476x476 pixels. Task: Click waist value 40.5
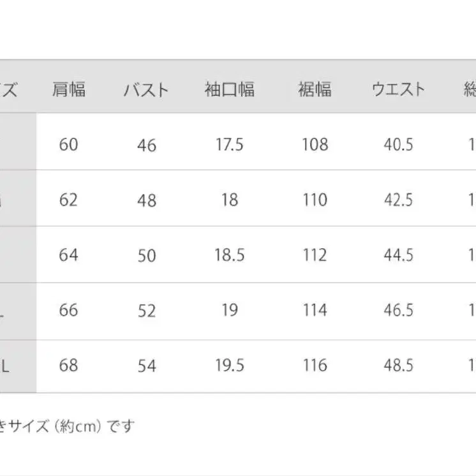click(398, 144)
